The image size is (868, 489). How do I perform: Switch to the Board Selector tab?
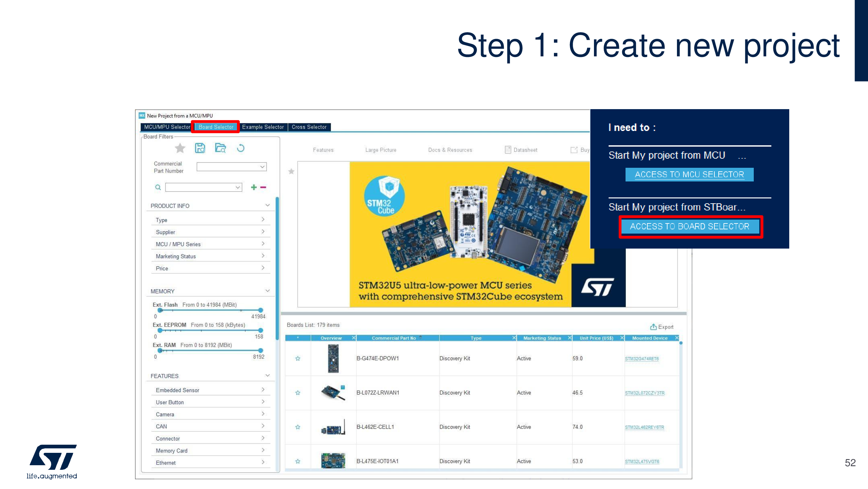pyautogui.click(x=216, y=127)
